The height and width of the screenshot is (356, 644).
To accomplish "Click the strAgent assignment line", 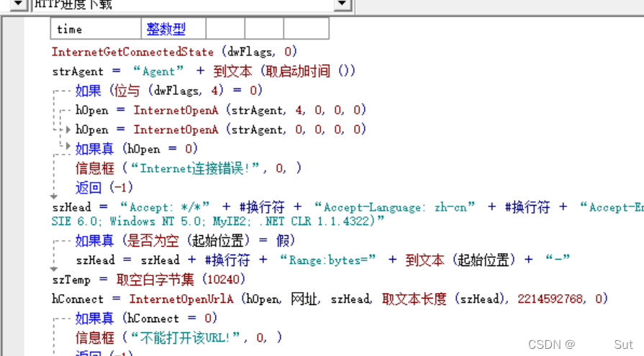I will click(204, 71).
